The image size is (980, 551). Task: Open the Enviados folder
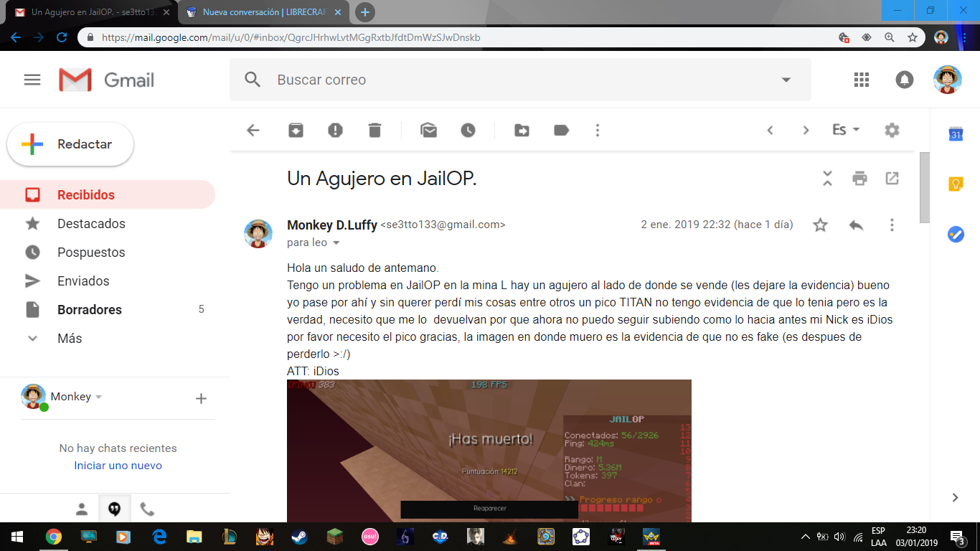tap(108, 281)
